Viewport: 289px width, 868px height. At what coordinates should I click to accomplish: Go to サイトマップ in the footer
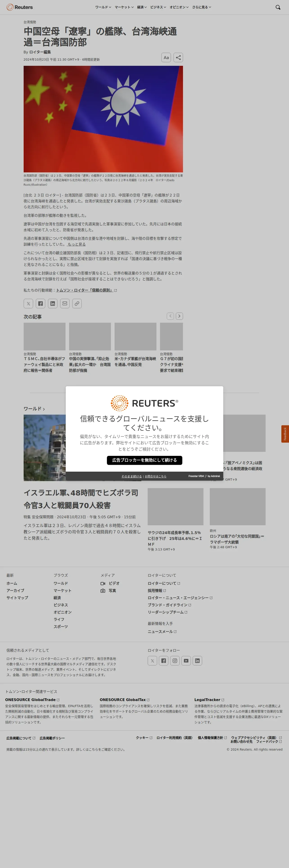tap(17, 598)
